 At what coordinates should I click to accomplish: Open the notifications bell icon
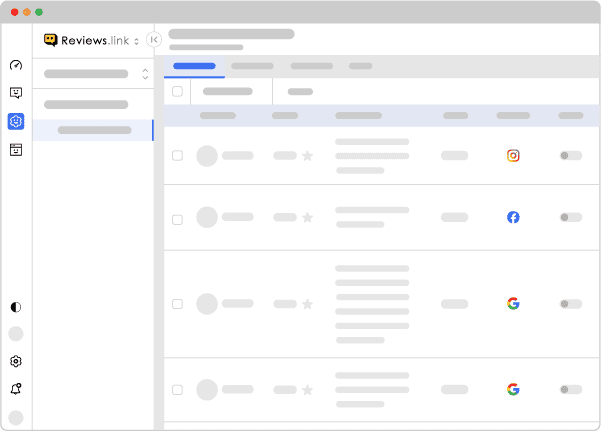click(16, 389)
